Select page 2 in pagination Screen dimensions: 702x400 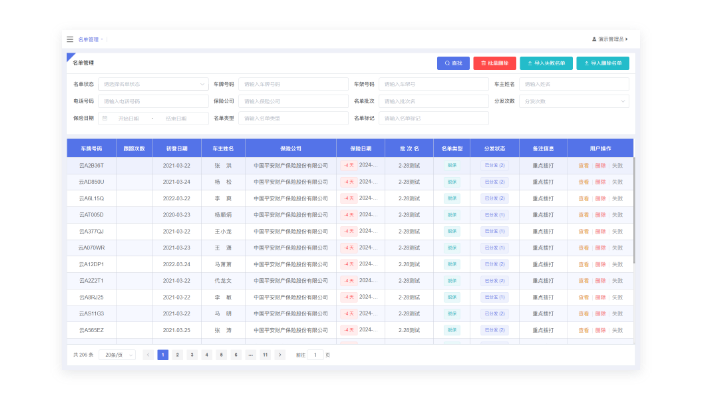[177, 355]
